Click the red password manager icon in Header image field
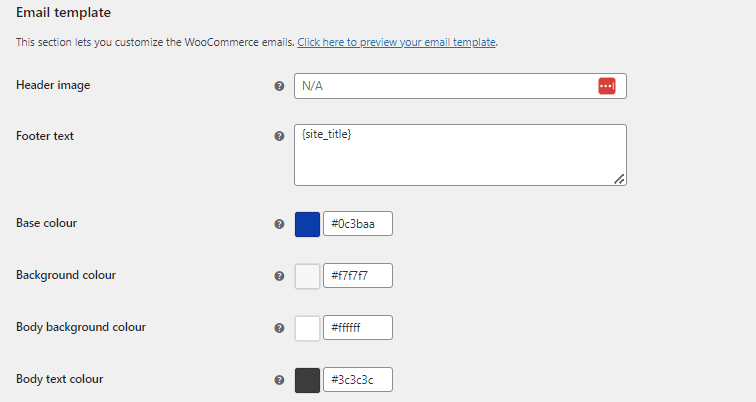This screenshot has height=402, width=756. pyautogui.click(x=606, y=86)
